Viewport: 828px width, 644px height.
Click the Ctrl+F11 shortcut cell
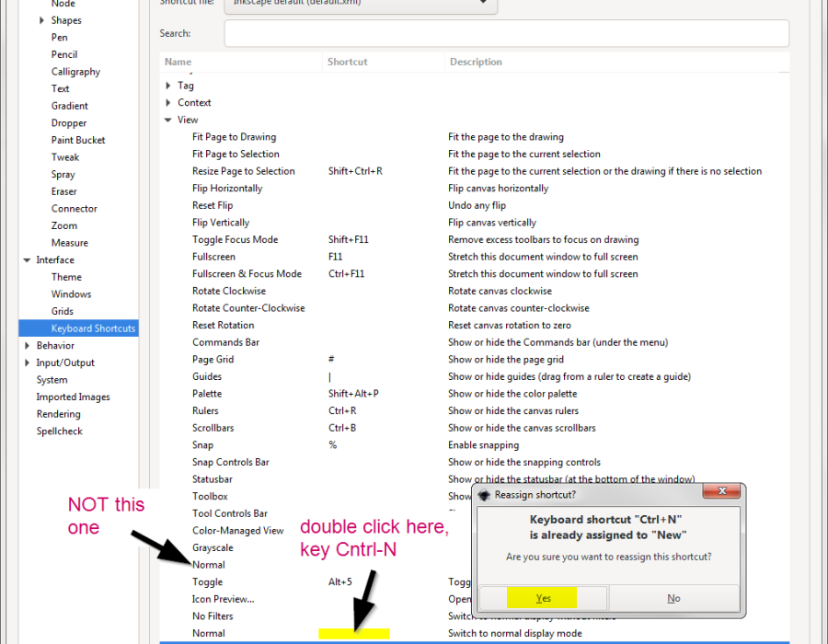point(347,274)
